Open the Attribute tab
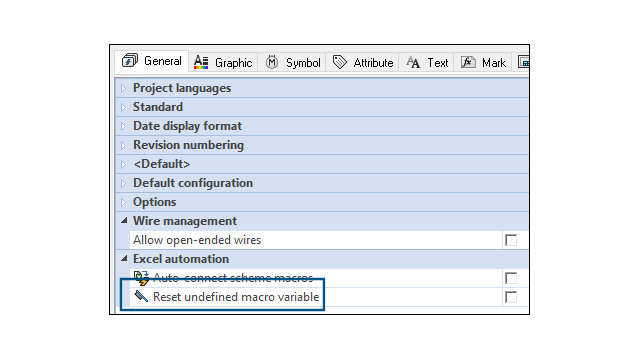Image resolution: width=640 pixels, height=360 pixels. tap(362, 62)
